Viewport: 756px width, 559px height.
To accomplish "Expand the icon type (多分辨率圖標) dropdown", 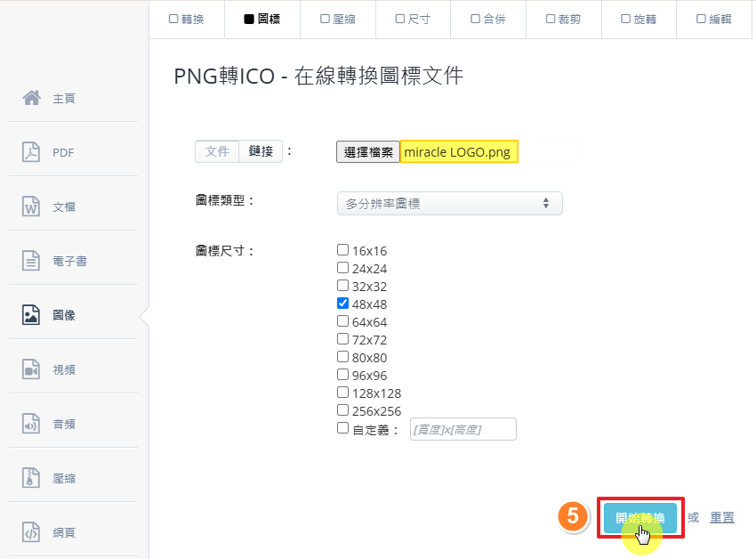I will click(449, 204).
